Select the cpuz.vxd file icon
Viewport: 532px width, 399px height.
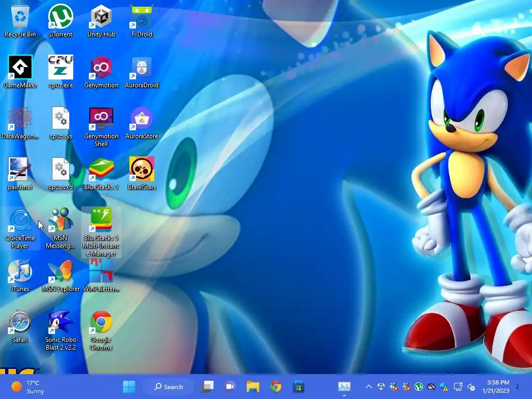tap(61, 174)
